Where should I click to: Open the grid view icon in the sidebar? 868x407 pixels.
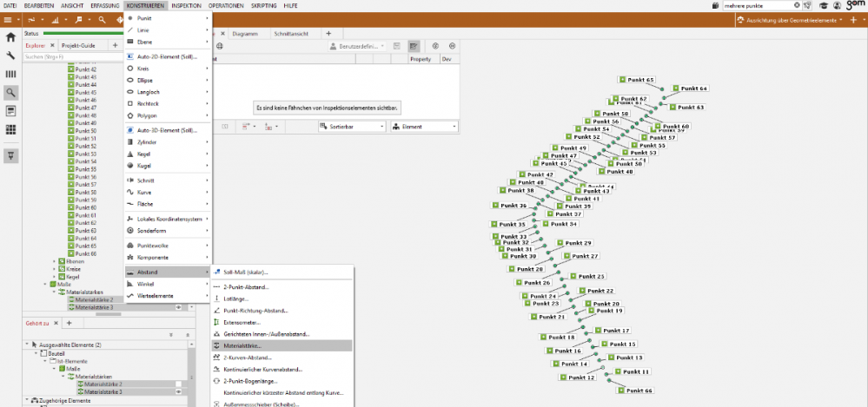[11, 129]
